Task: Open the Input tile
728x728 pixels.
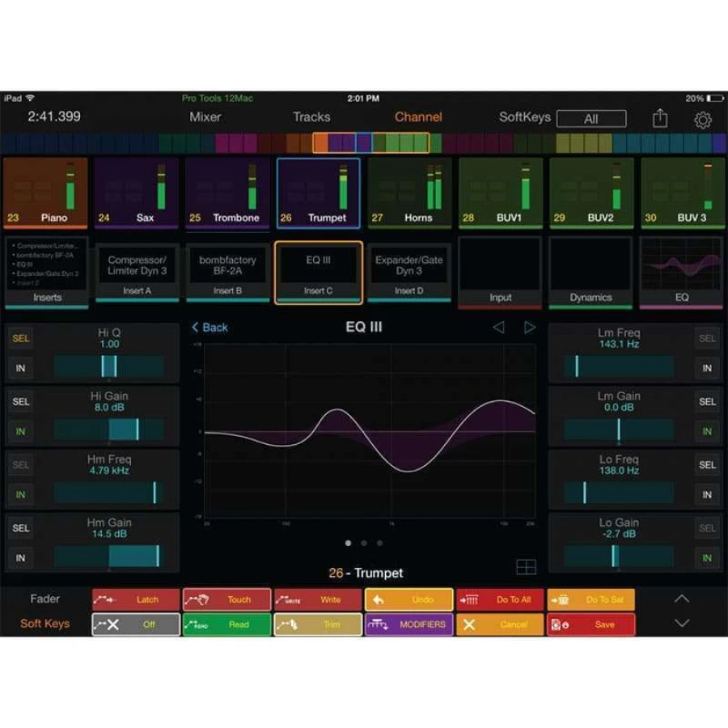Action: click(500, 273)
